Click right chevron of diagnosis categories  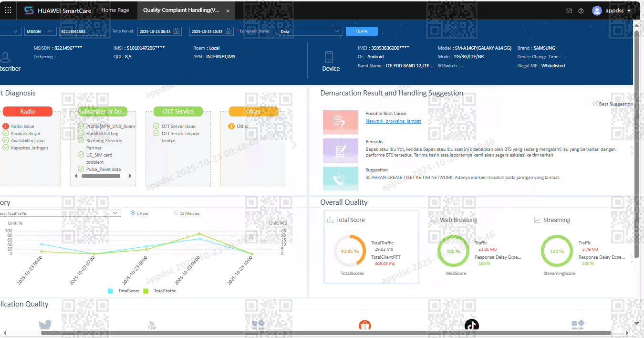(294, 145)
